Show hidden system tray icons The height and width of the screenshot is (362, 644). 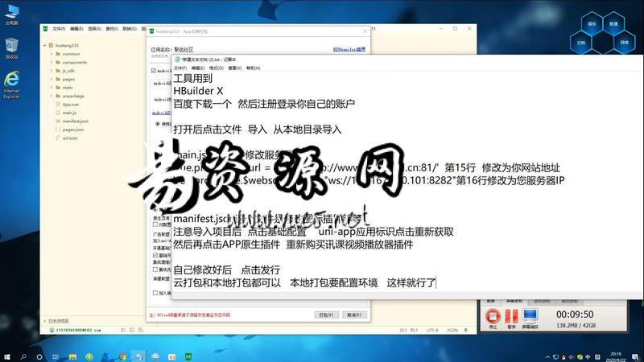547,357
